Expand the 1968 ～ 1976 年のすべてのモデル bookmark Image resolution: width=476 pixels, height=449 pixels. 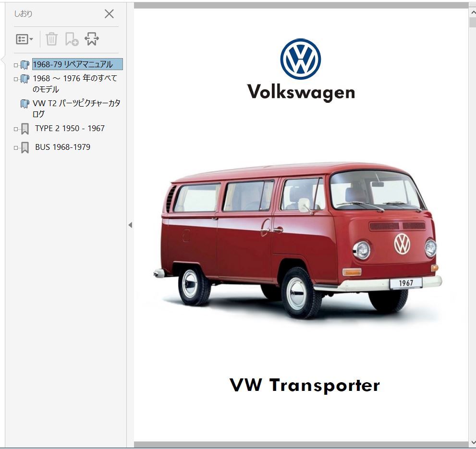click(x=16, y=79)
